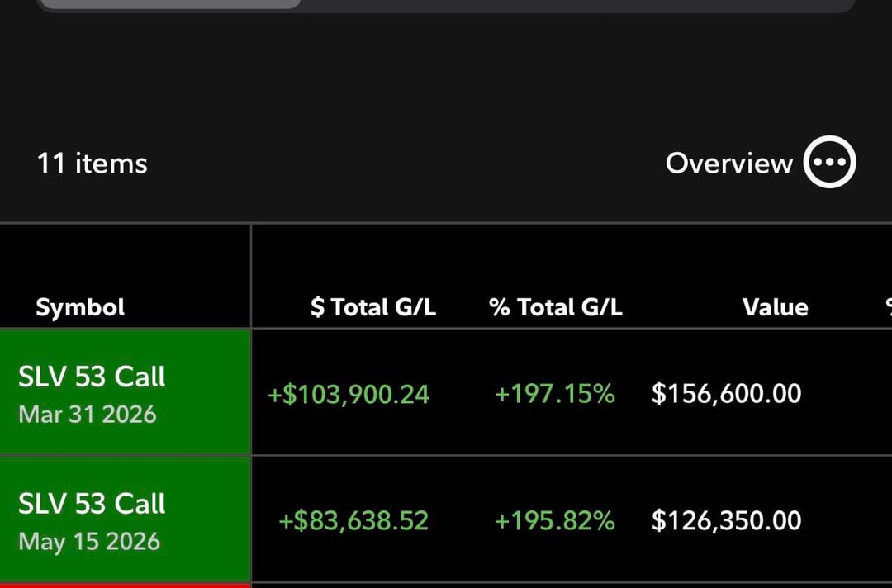Sort by % Total G/L column
This screenshot has width=892, height=588.
(x=555, y=307)
